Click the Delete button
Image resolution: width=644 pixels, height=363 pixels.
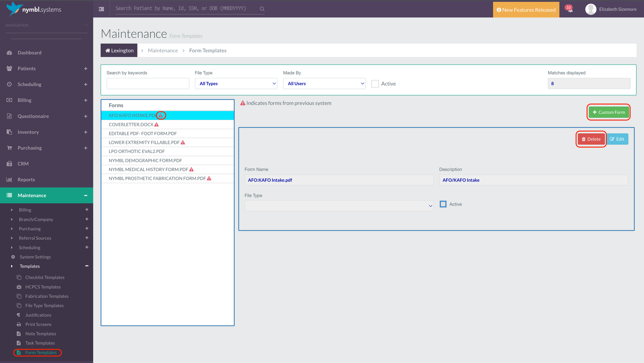pyautogui.click(x=591, y=139)
